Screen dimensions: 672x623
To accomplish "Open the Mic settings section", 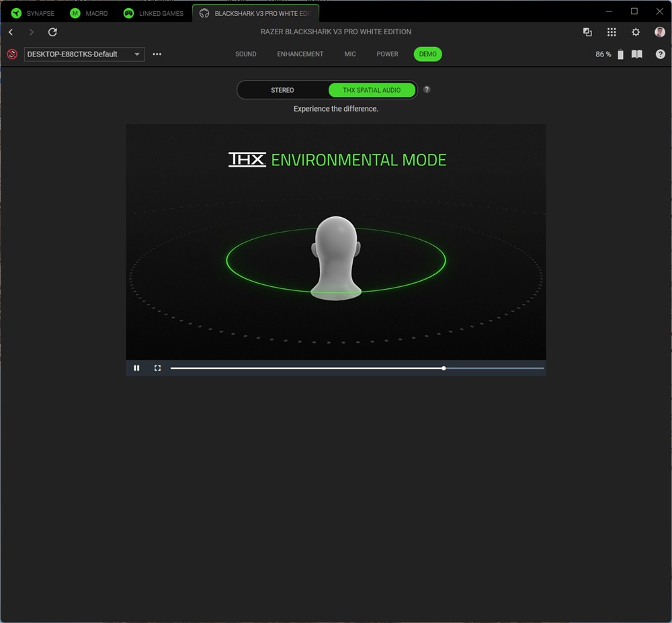I will pos(350,54).
